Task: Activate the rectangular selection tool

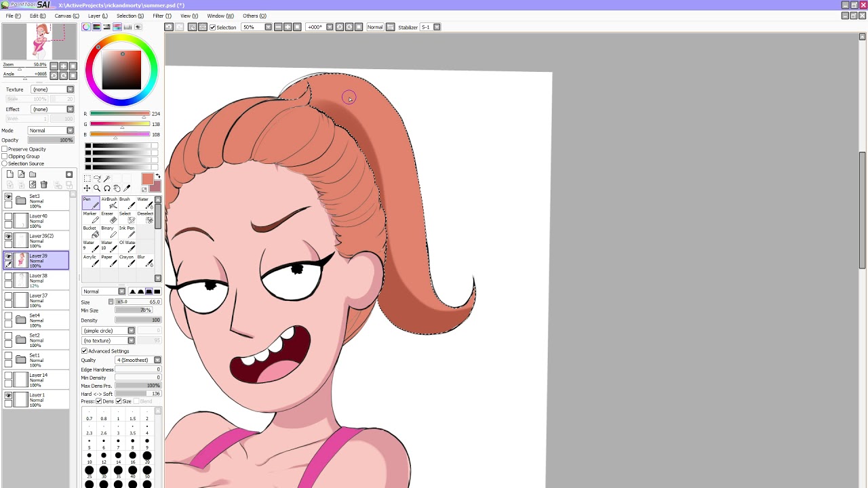Action: [x=87, y=178]
